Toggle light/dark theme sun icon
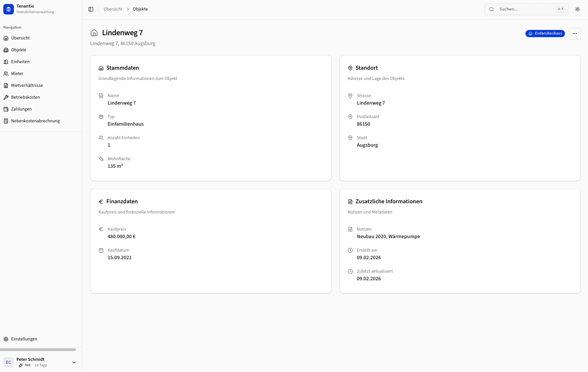588x372 pixels. click(x=577, y=9)
